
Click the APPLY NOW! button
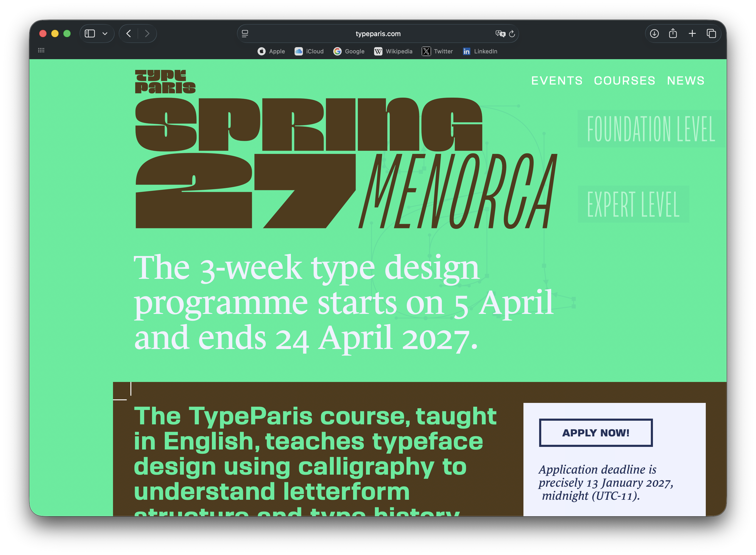[596, 433]
